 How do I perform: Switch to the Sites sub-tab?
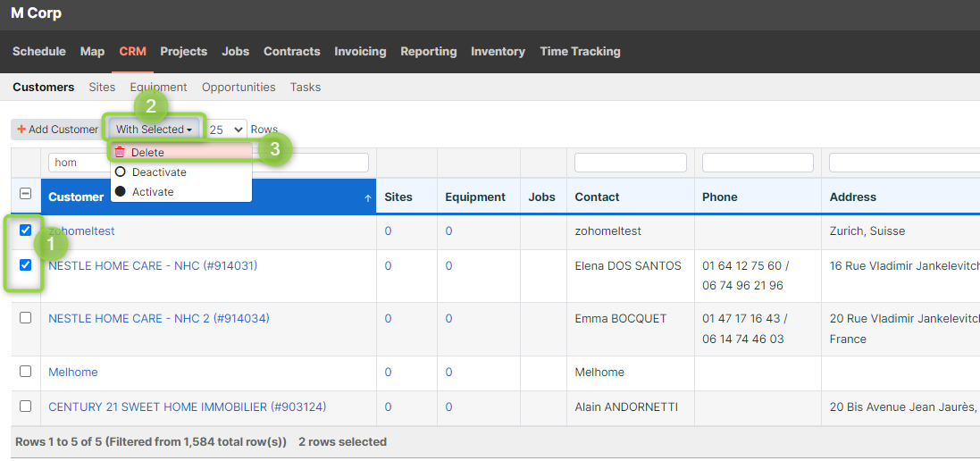102,87
